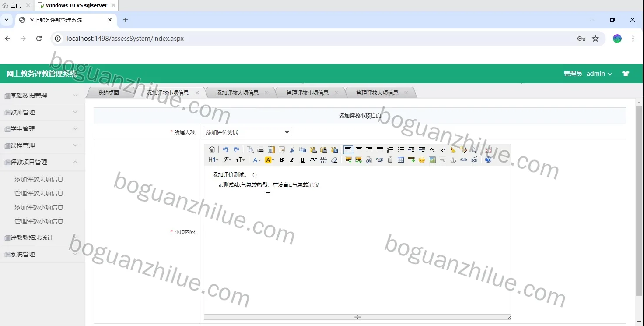Attach a file with the paperclip icon
Screen dimensions: 644x326
click(390, 160)
